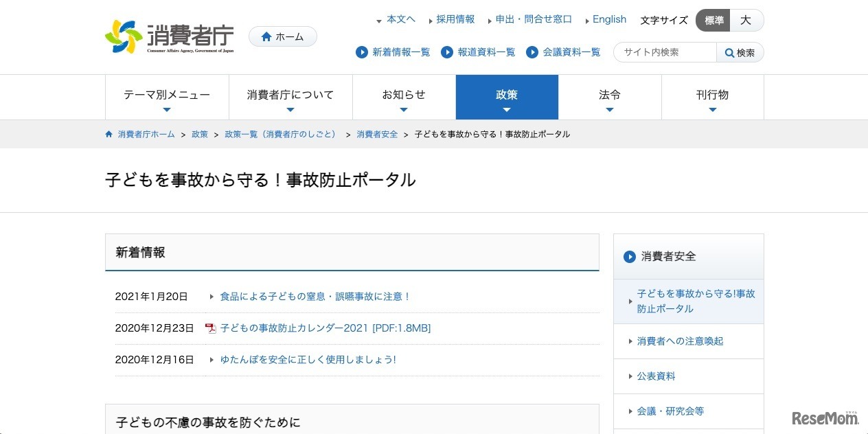Expand 政策 navigation menu

(x=507, y=97)
